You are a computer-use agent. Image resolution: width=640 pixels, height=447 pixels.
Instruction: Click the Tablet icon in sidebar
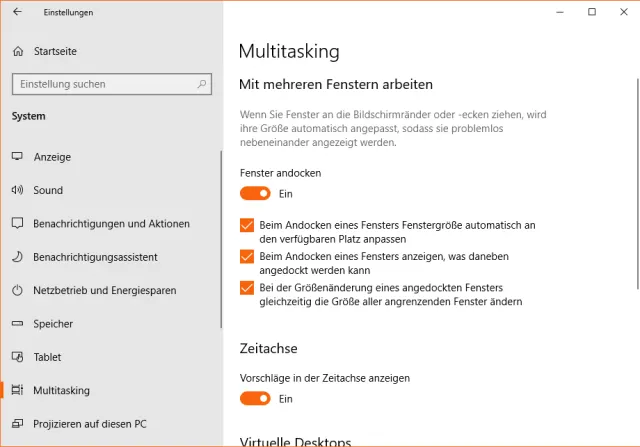point(17,357)
